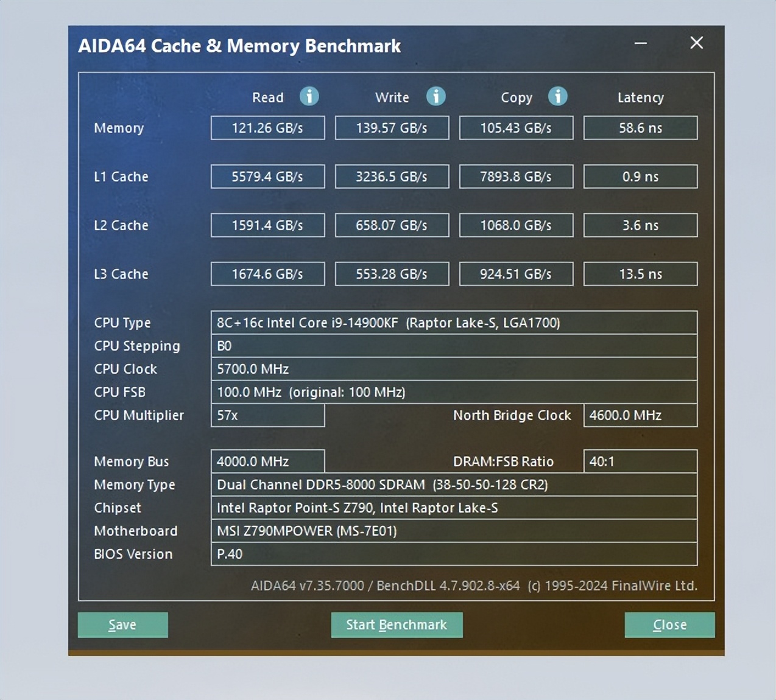776x700 pixels.
Task: Click the CPU Type label
Action: tap(122, 323)
